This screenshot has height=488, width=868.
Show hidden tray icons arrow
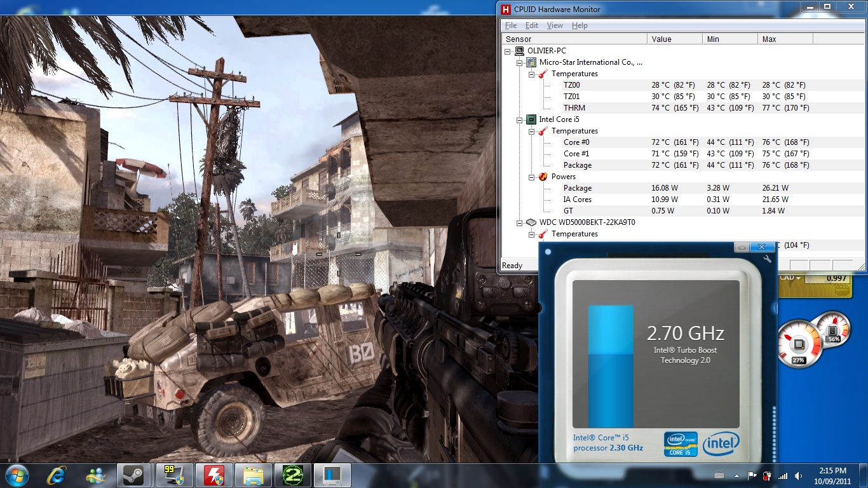click(x=736, y=475)
